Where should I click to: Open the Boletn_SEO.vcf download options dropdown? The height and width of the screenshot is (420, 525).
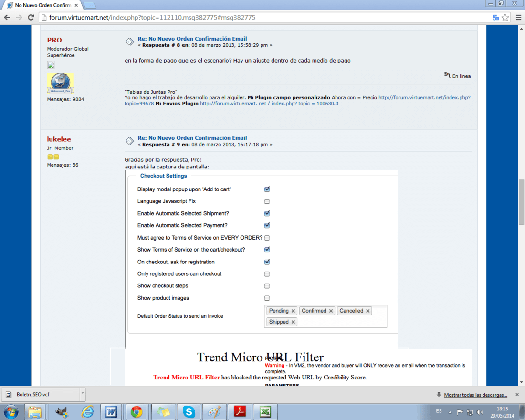pyautogui.click(x=83, y=394)
